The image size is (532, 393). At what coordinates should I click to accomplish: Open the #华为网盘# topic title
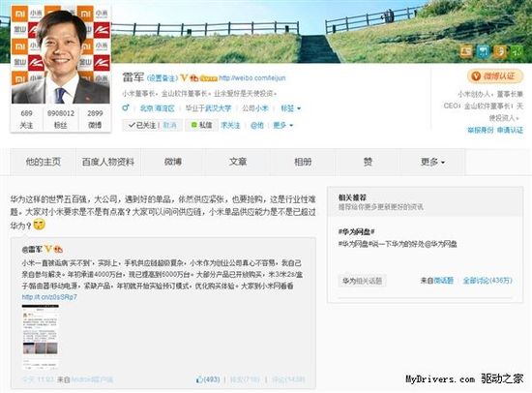point(356,232)
